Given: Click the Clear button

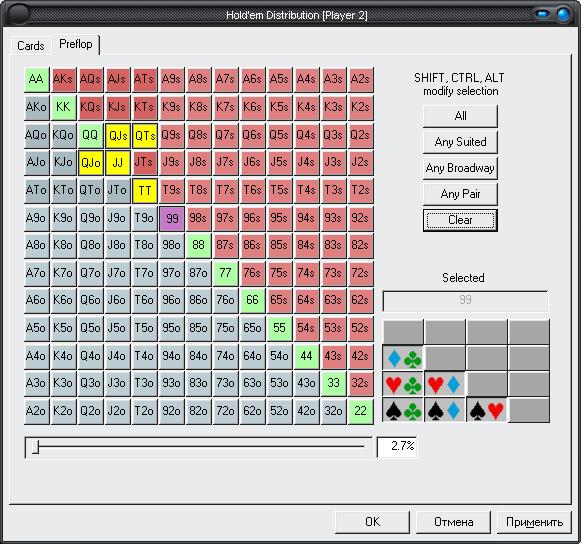Looking at the screenshot, I should pyautogui.click(x=460, y=220).
